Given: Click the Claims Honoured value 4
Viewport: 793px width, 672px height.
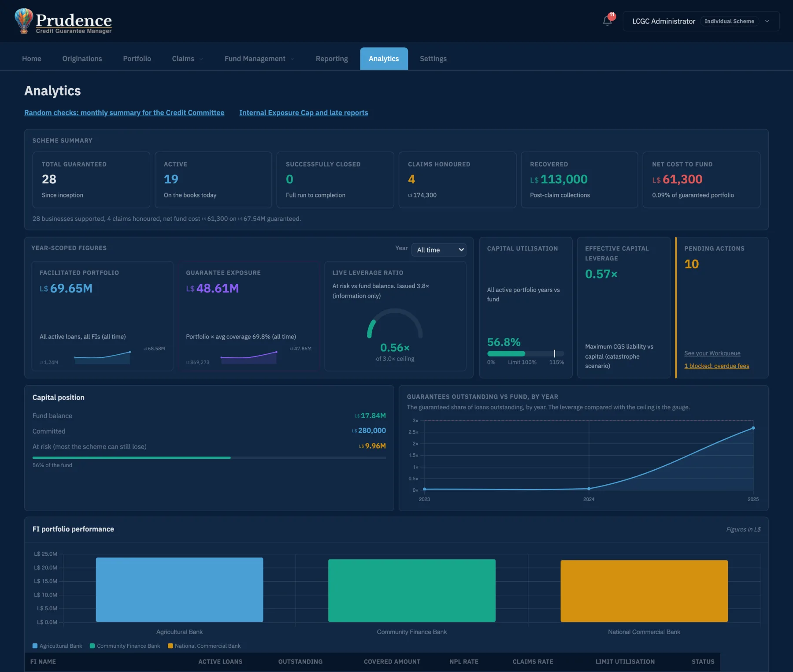Looking at the screenshot, I should (x=411, y=179).
